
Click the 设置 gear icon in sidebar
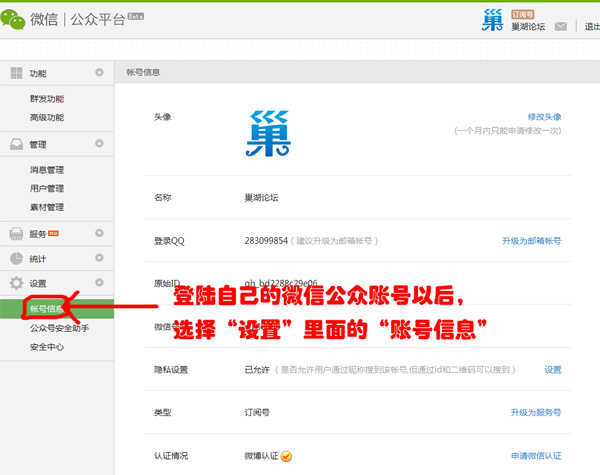click(x=16, y=283)
